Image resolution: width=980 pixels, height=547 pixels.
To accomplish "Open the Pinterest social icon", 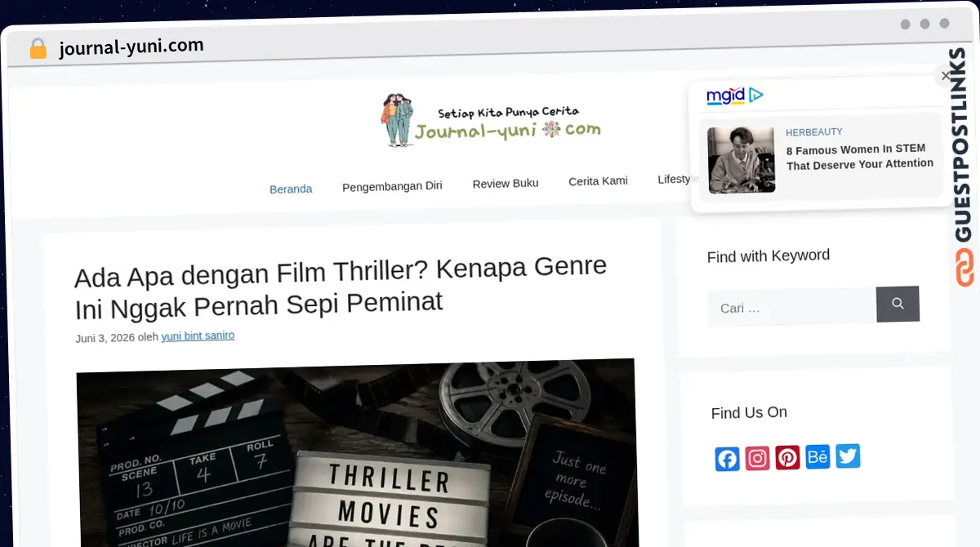I will point(788,458).
